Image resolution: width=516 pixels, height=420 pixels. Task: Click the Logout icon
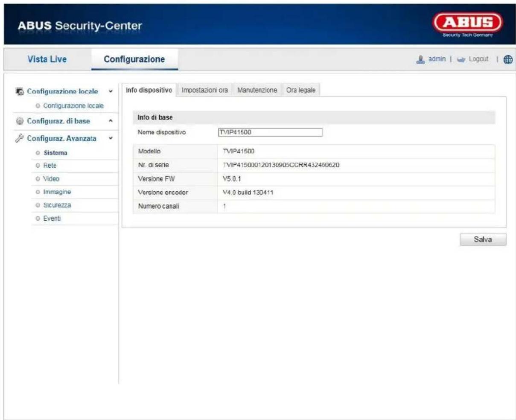461,59
